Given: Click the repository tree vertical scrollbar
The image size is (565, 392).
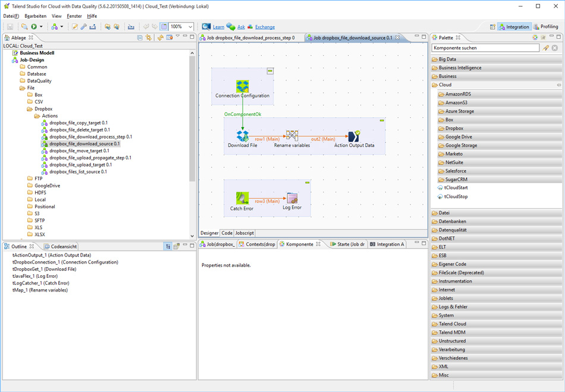Looking at the screenshot, I should coord(192,119).
